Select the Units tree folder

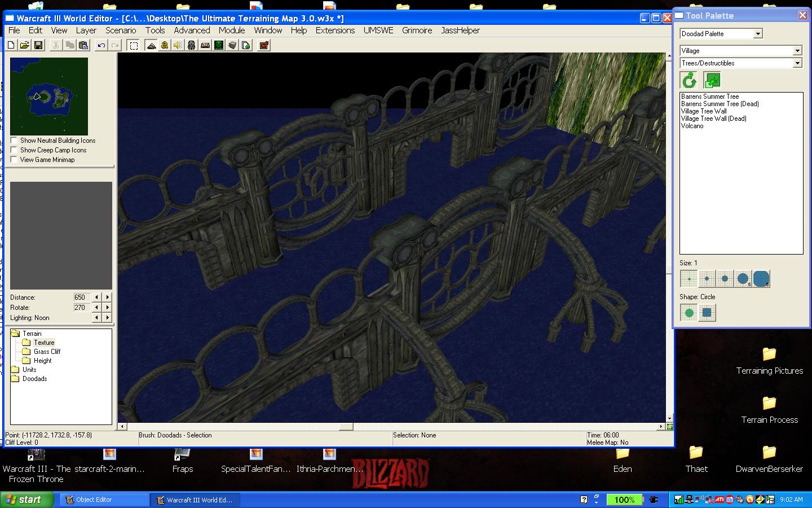(29, 370)
